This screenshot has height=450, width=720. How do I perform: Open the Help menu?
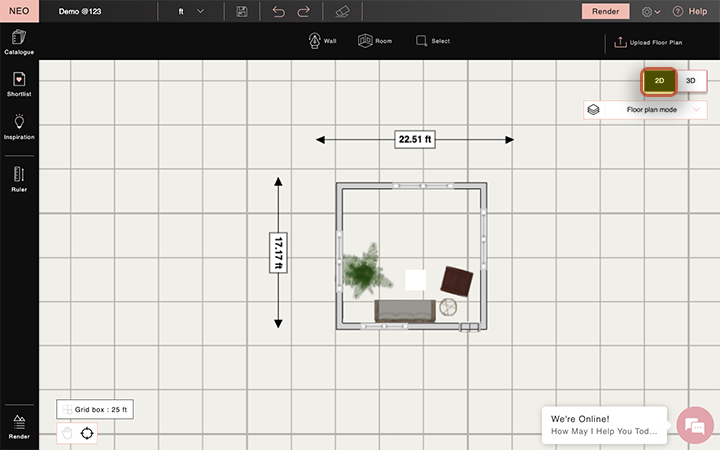pyautogui.click(x=690, y=11)
